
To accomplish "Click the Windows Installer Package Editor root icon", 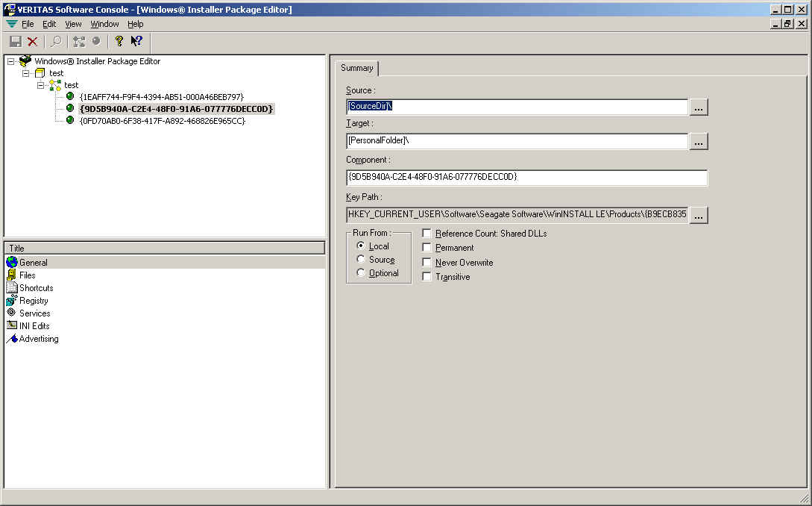I will coord(25,61).
